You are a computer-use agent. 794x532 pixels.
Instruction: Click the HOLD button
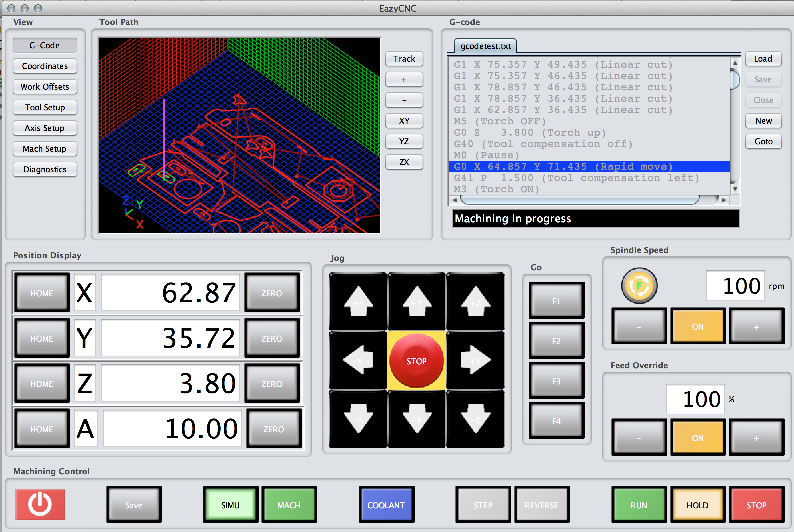698,505
